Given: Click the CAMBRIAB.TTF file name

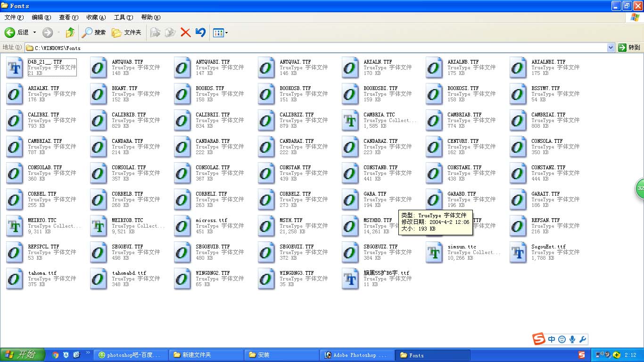Looking at the screenshot, I should [464, 115].
